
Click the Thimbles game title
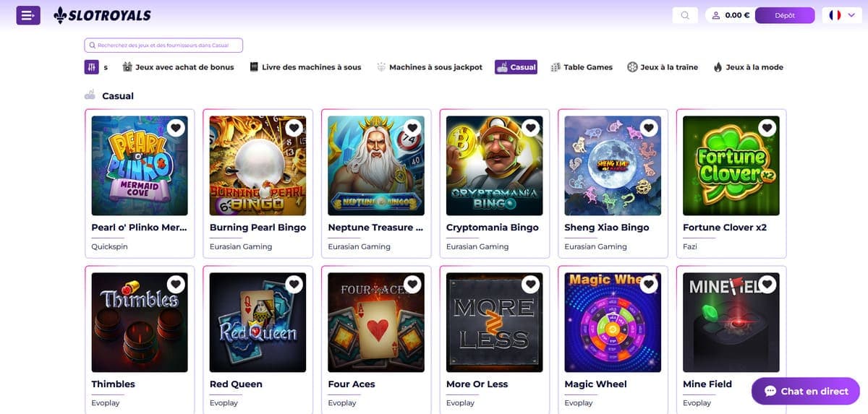[113, 384]
